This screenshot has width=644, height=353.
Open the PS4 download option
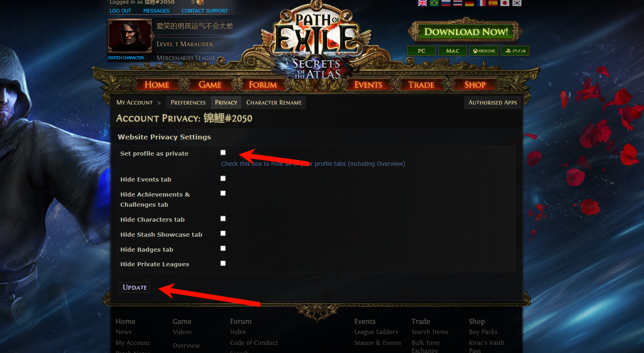[515, 51]
